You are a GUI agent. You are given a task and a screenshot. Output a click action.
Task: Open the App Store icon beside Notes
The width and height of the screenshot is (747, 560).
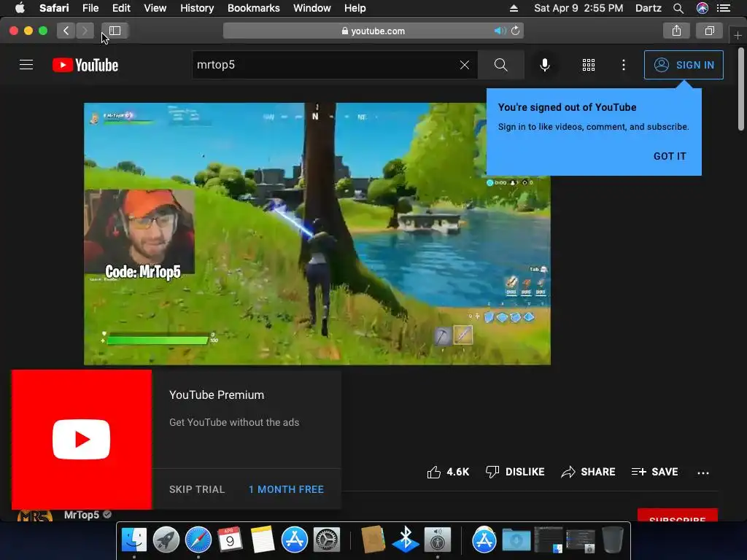click(295, 540)
